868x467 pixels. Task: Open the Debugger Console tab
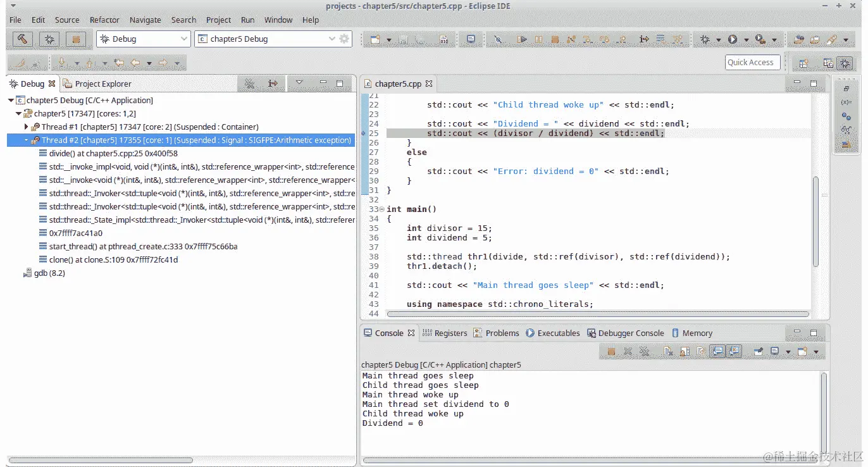[x=625, y=333]
